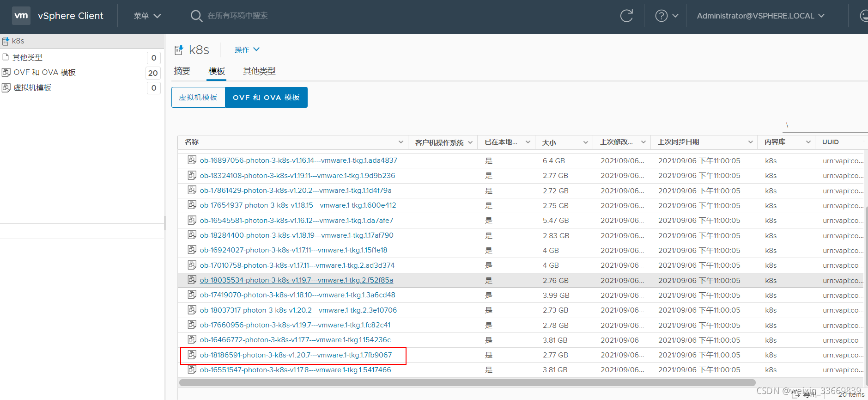Click template icon for ob-18035534 row
868x400 pixels.
click(x=192, y=280)
